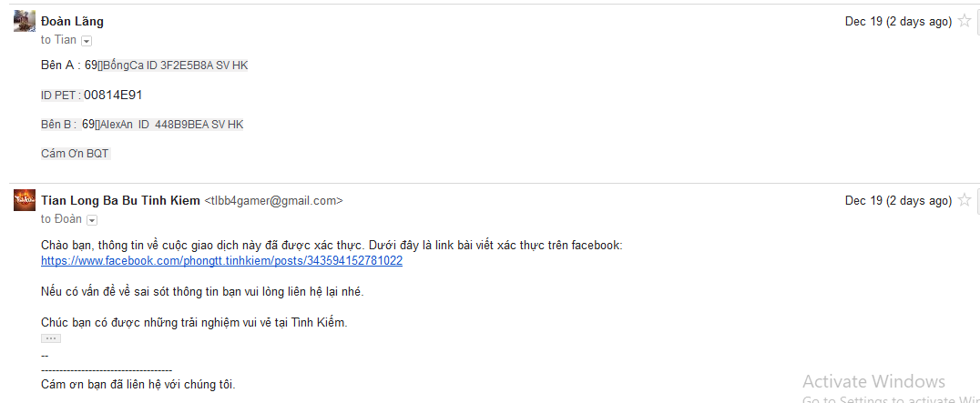980x403 pixels.
Task: Click the pet ID 00814E91 text
Action: (x=114, y=95)
